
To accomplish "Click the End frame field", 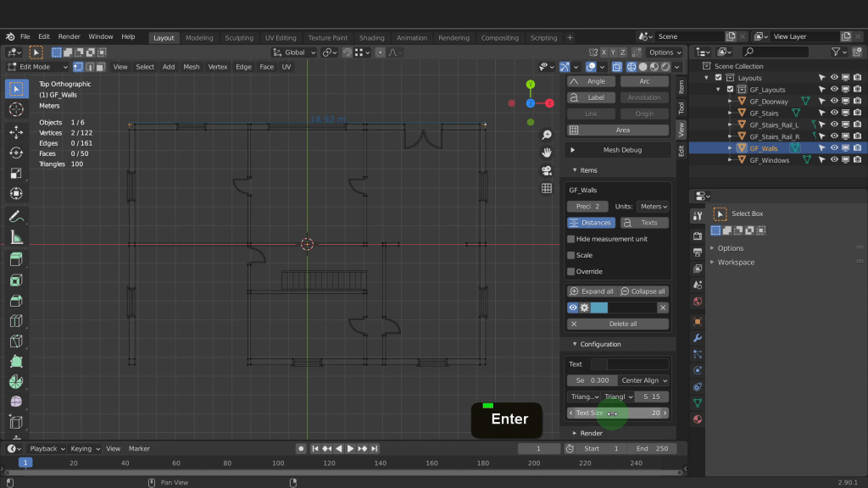I will (x=653, y=448).
